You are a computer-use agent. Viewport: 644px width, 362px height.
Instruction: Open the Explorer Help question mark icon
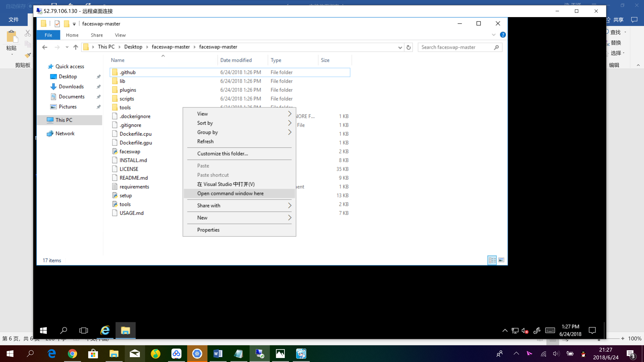pyautogui.click(x=503, y=35)
